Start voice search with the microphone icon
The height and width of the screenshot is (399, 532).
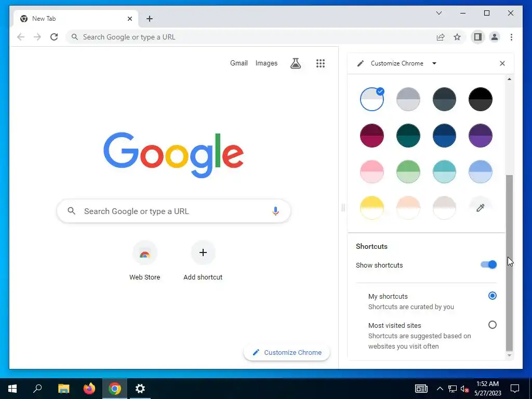(x=275, y=211)
